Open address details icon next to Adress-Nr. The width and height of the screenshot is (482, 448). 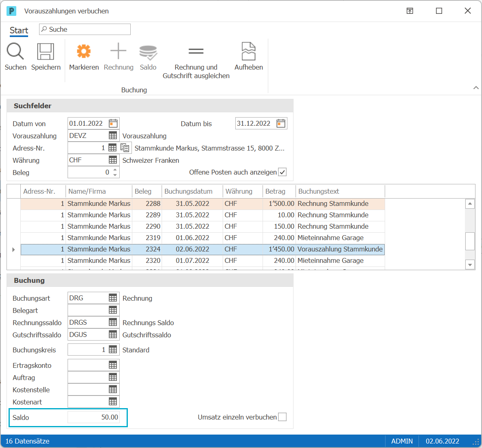125,148
